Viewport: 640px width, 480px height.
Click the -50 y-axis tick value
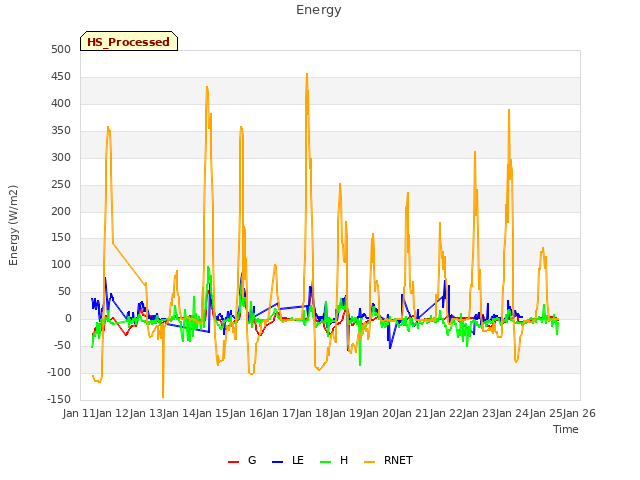coord(62,345)
